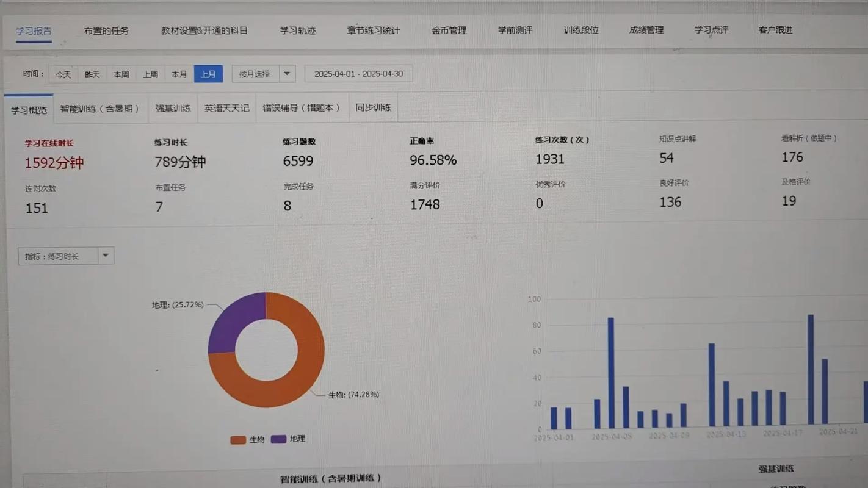Filter time range by 昨天
Image resolution: width=868 pixels, height=488 pixels.
pyautogui.click(x=92, y=74)
